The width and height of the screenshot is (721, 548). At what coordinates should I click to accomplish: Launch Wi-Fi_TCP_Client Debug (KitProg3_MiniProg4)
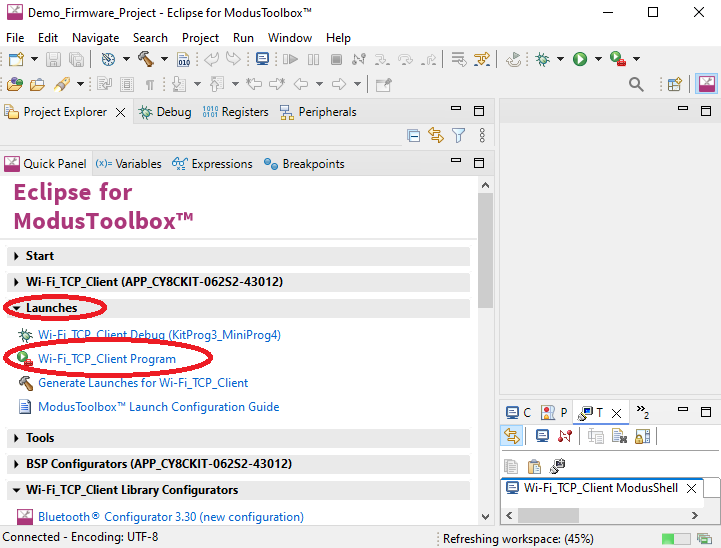click(x=159, y=335)
